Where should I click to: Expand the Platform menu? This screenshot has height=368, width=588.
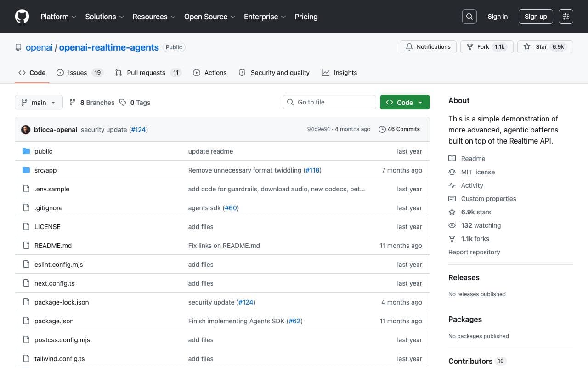coord(57,17)
